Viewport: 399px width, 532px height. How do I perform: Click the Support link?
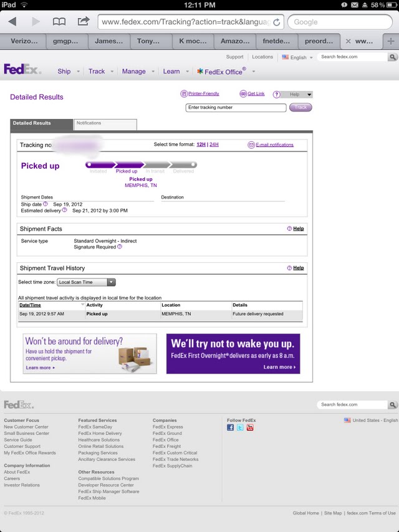click(234, 57)
